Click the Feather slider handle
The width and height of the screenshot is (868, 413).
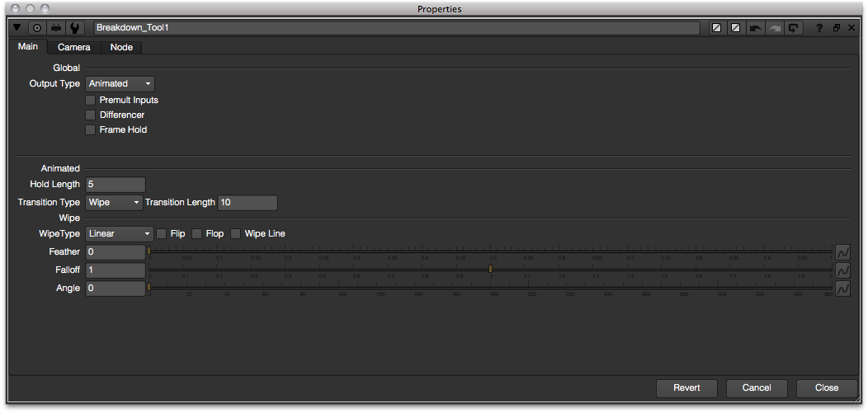(x=149, y=251)
